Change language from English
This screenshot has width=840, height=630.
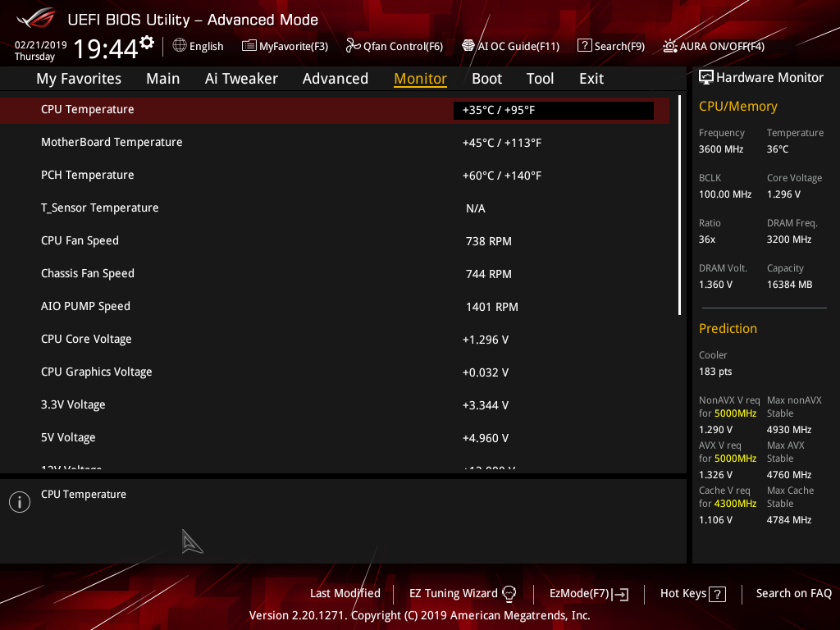click(199, 46)
